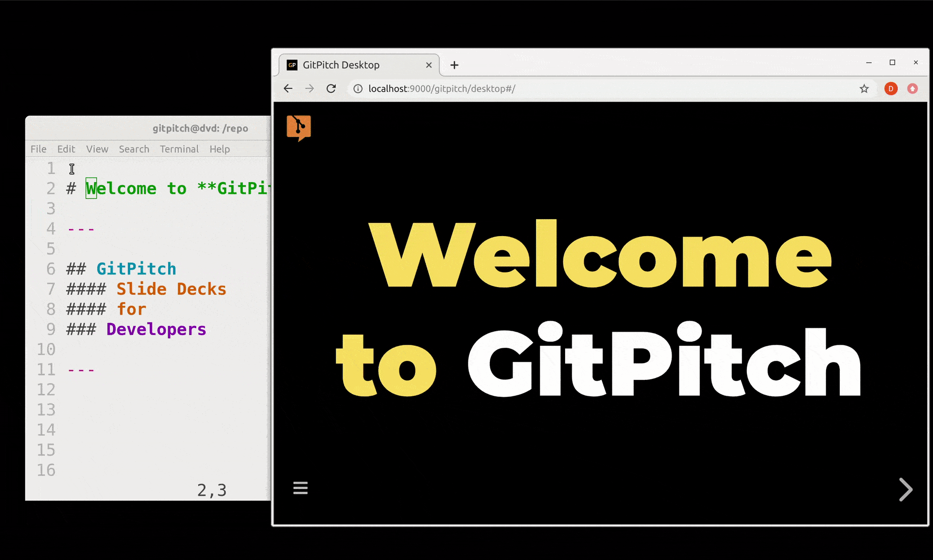Go back in browser history
Viewport: 933px width, 560px height.
click(x=288, y=88)
